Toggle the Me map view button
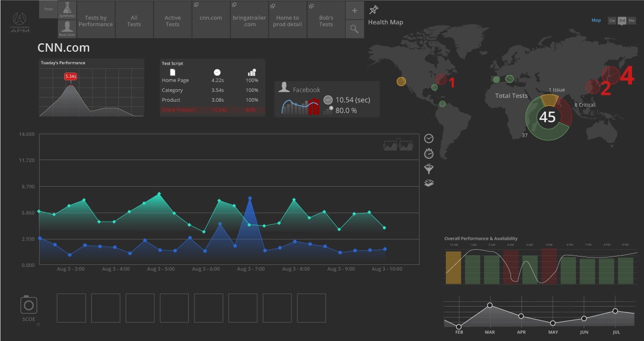This screenshot has height=341, width=644. 631,20
